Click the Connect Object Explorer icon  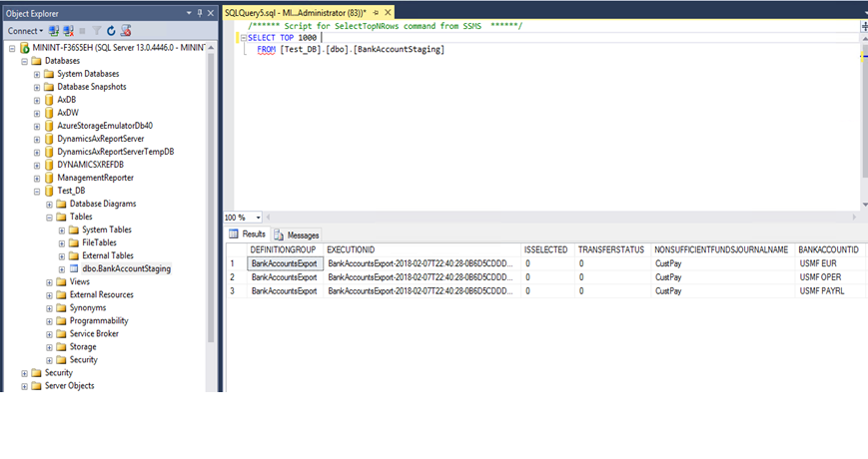tap(54, 31)
